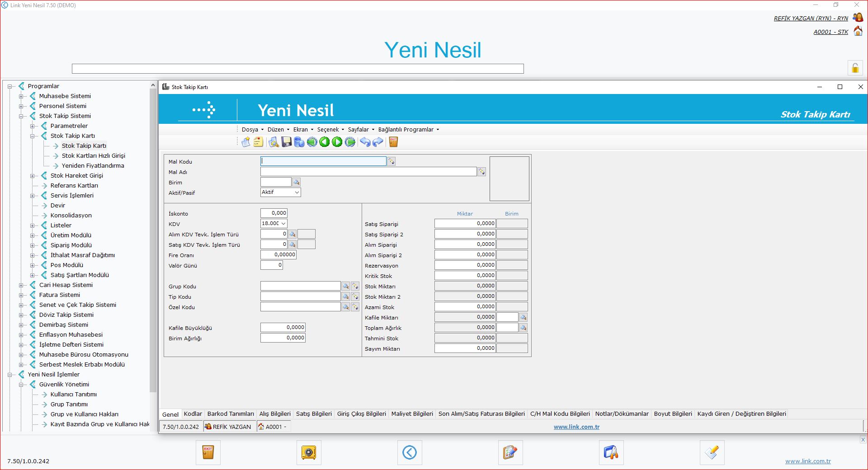Click the blue undo arrow icon
868x470 pixels.
click(365, 142)
